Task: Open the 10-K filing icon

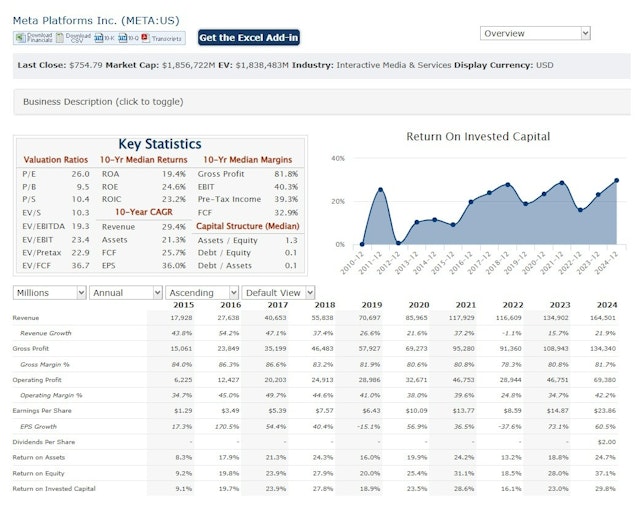Action: (x=99, y=38)
